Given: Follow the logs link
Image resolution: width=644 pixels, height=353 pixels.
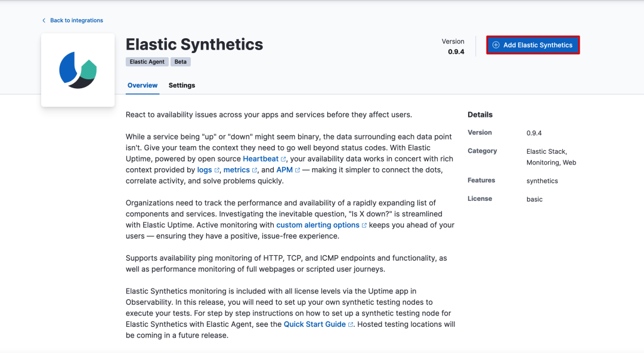Looking at the screenshot, I should coord(205,170).
